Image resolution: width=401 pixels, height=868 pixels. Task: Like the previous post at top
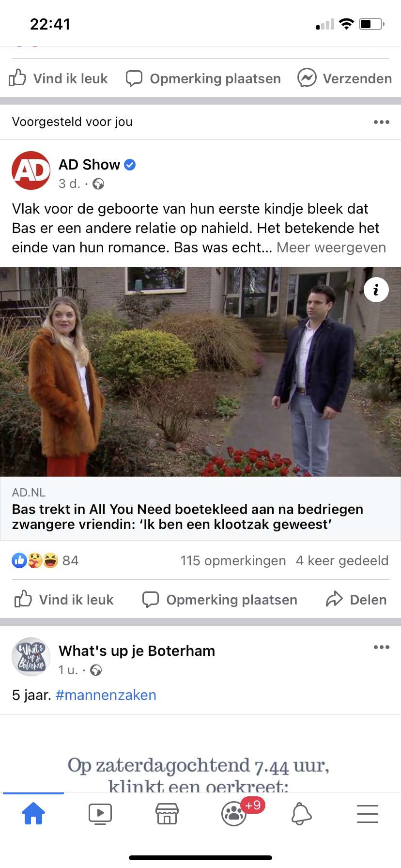[x=58, y=78]
